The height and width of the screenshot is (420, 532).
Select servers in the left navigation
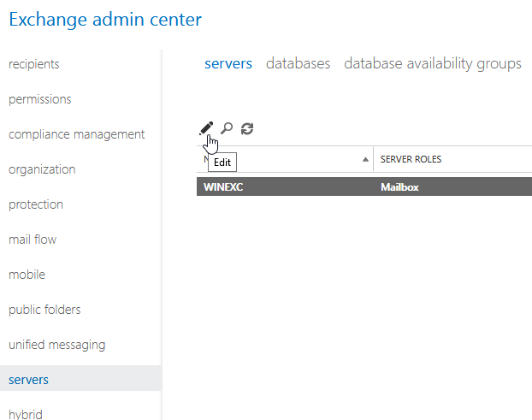click(x=28, y=380)
